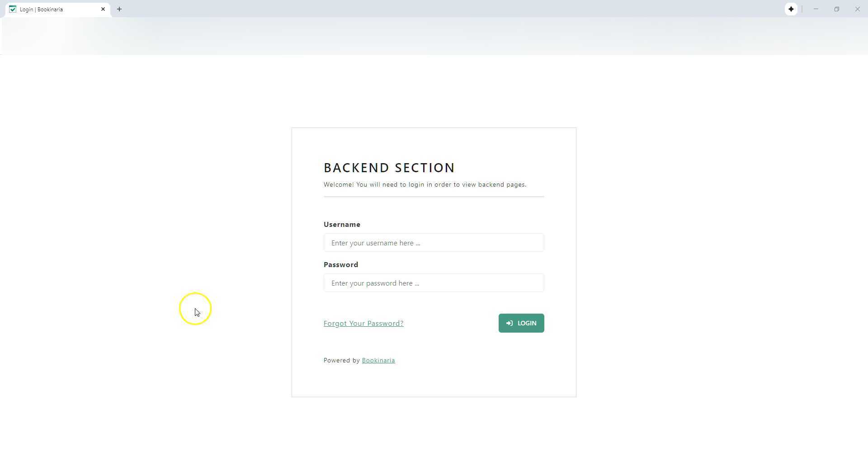
Task: Click the username input field
Action: pos(433,243)
